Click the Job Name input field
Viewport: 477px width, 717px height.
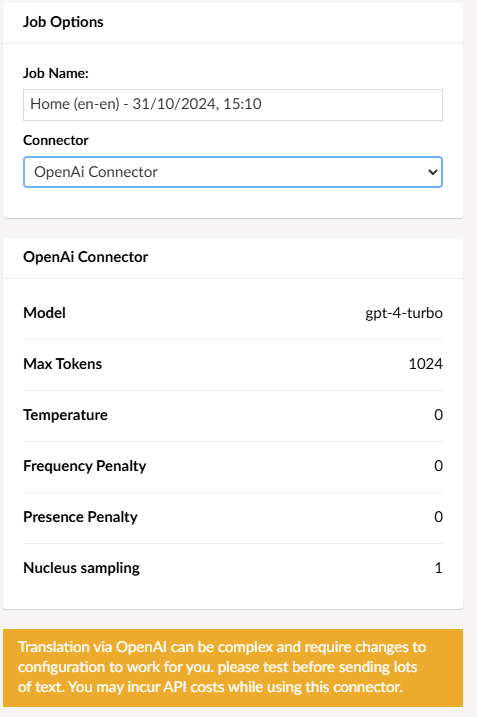pyautogui.click(x=233, y=105)
